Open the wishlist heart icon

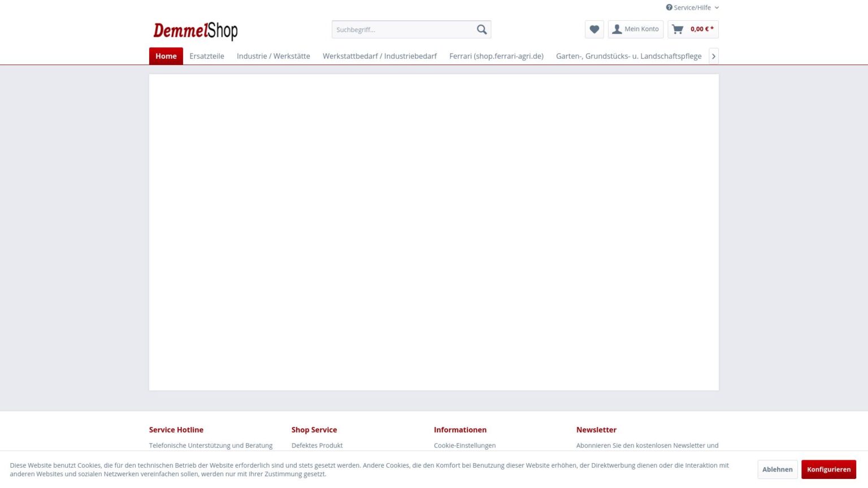pyautogui.click(x=594, y=29)
